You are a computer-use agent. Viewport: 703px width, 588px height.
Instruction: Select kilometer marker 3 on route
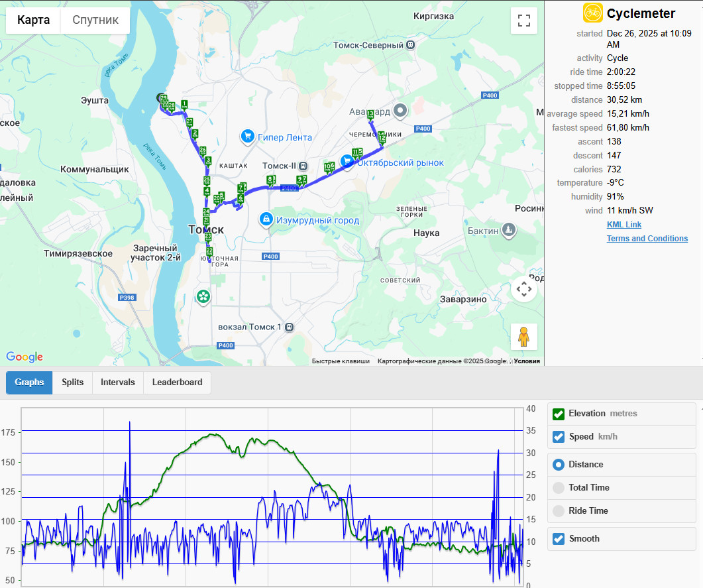(x=207, y=161)
